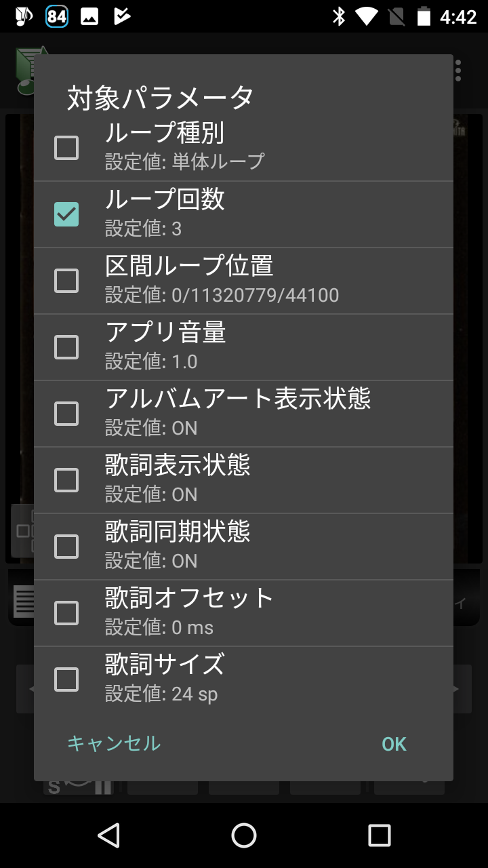The height and width of the screenshot is (868, 488).
Task: Uncheck the ループ回数 checkbox
Action: click(66, 214)
